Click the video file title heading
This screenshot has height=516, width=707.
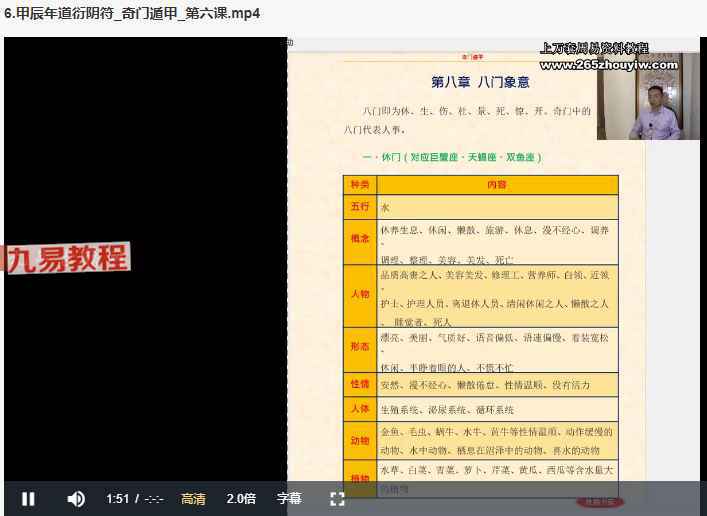click(x=132, y=14)
